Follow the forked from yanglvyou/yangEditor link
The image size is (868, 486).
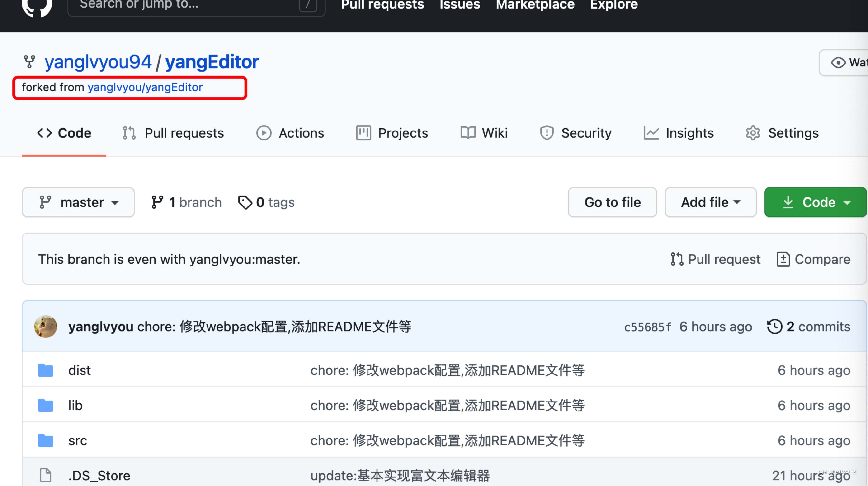coord(145,87)
